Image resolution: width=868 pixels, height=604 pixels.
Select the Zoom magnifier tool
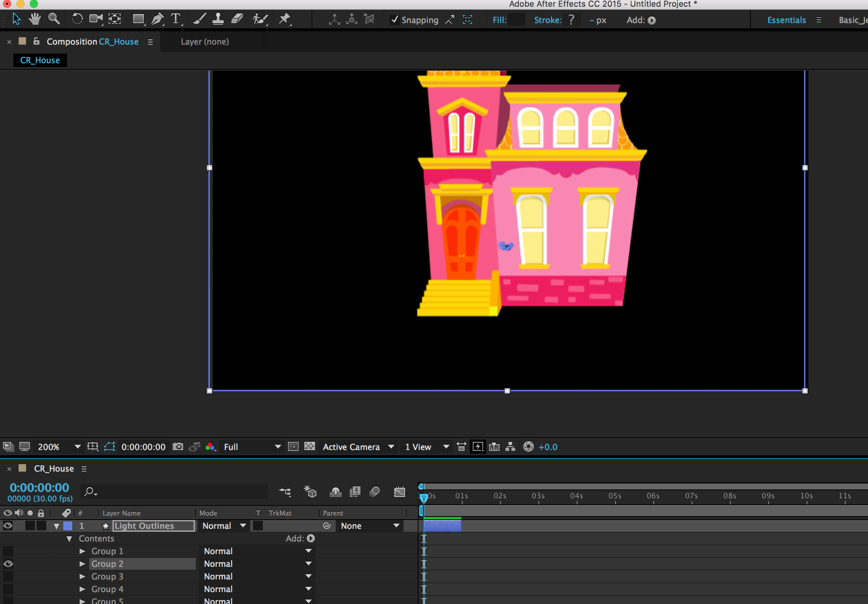point(54,19)
